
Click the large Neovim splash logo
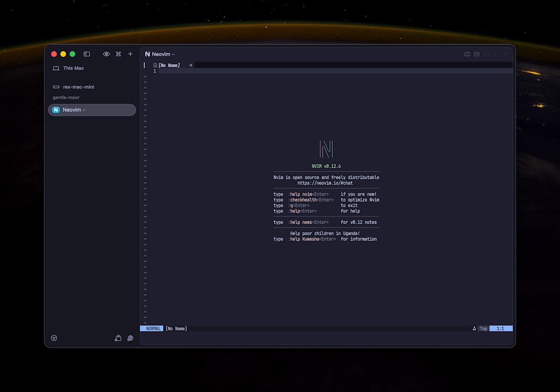tap(326, 149)
